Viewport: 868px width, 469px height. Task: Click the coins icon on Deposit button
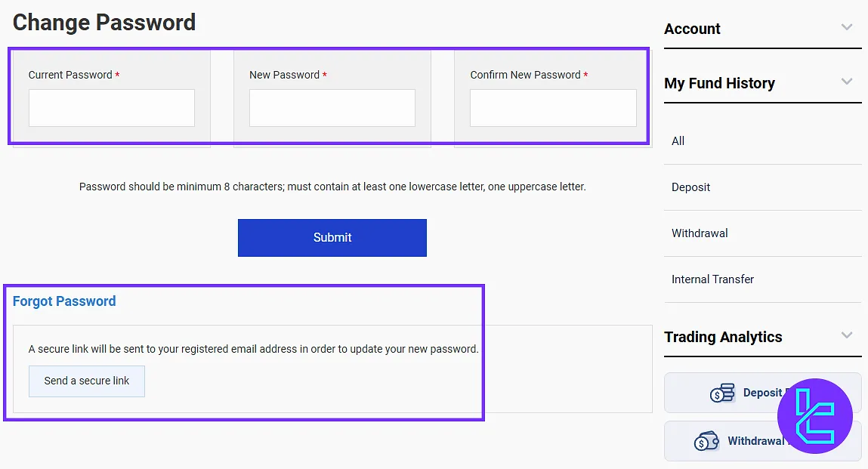[x=722, y=393]
